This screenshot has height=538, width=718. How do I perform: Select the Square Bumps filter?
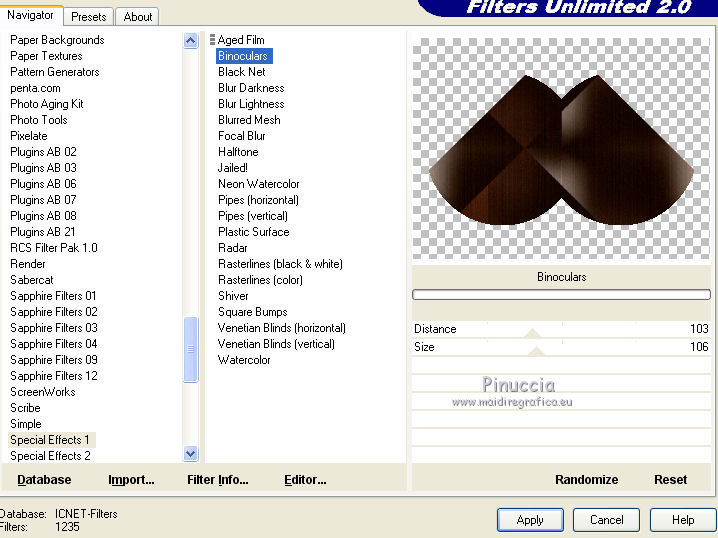point(253,312)
